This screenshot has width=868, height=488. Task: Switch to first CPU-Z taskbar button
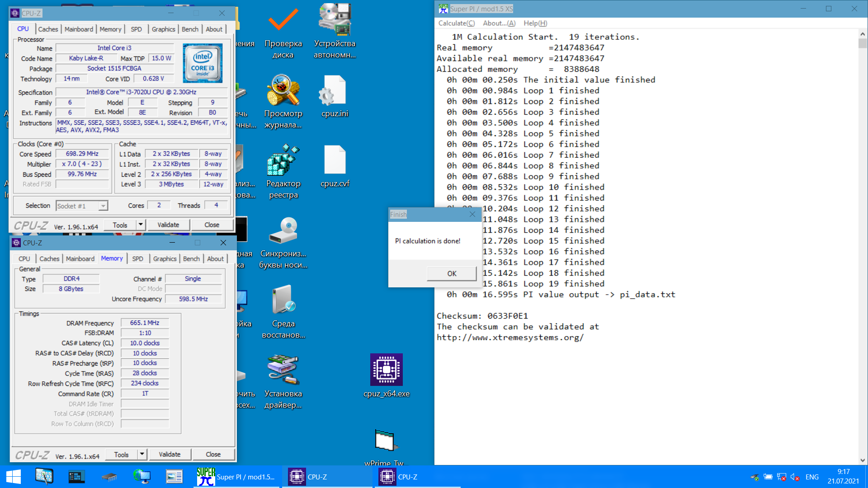[327, 477]
